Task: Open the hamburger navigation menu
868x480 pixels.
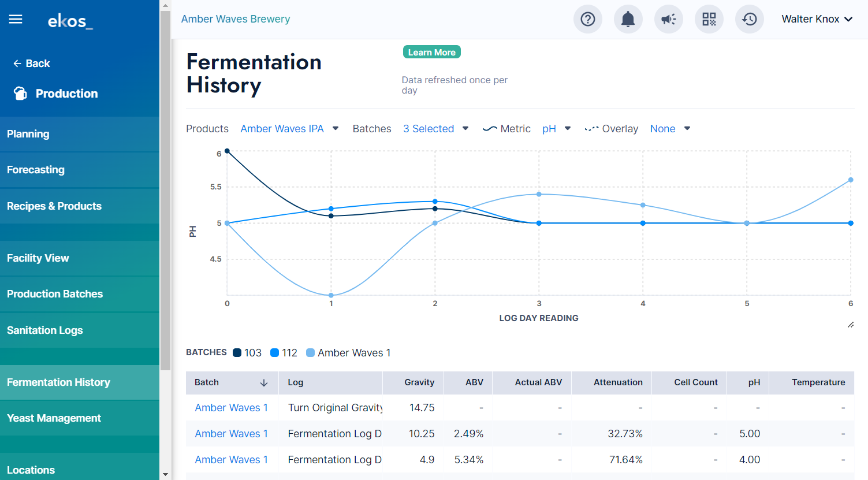Action: click(16, 19)
